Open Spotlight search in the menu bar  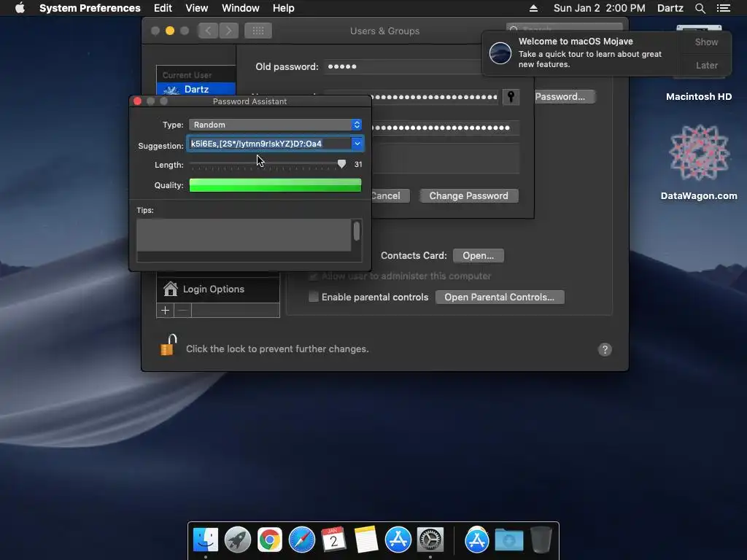pyautogui.click(x=700, y=8)
